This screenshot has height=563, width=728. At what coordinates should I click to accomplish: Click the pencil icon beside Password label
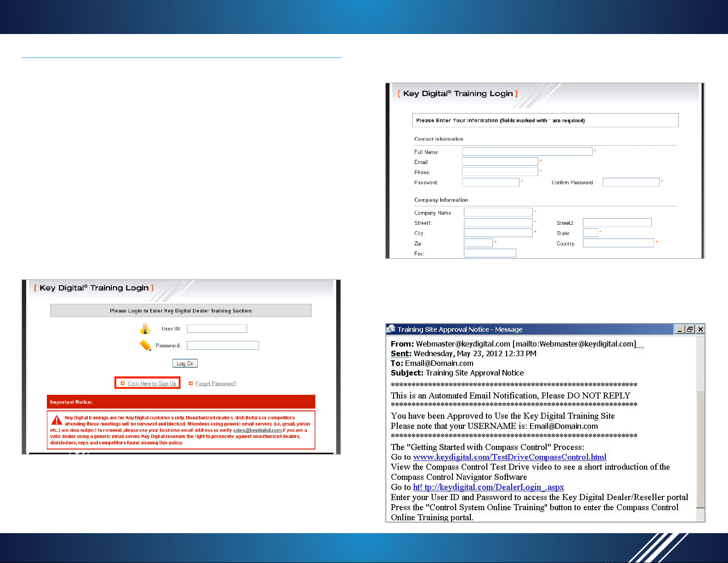click(146, 345)
